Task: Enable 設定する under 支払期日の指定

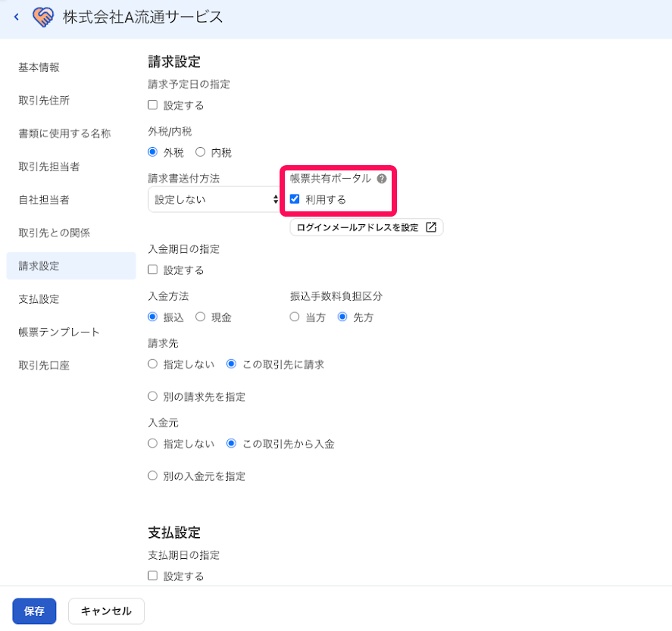Action: click(152, 576)
